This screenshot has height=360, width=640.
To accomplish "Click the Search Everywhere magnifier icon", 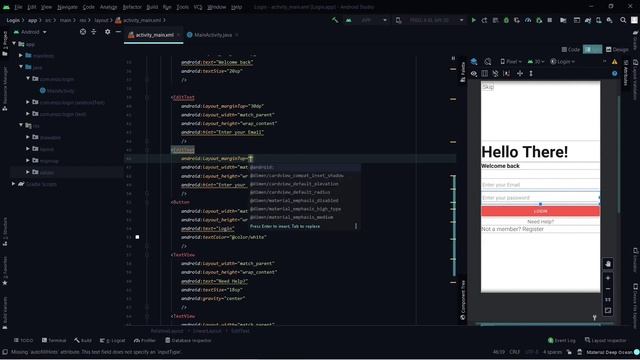I will 623,20.
